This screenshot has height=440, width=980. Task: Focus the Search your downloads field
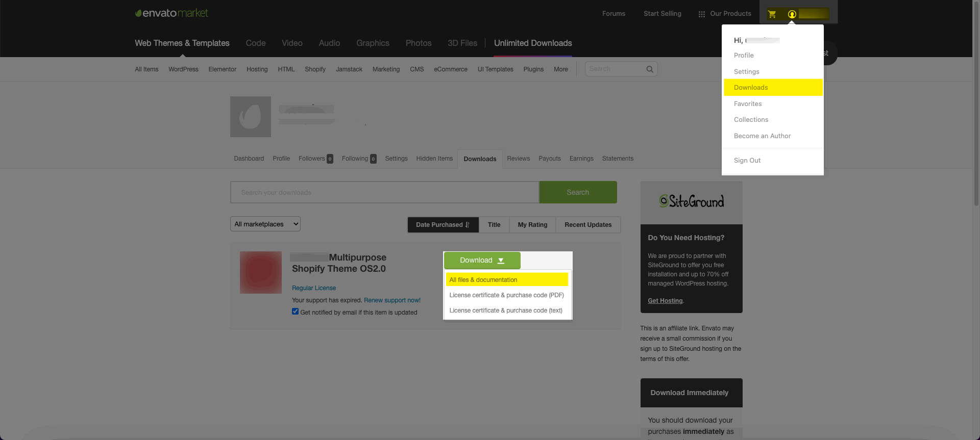tap(384, 192)
